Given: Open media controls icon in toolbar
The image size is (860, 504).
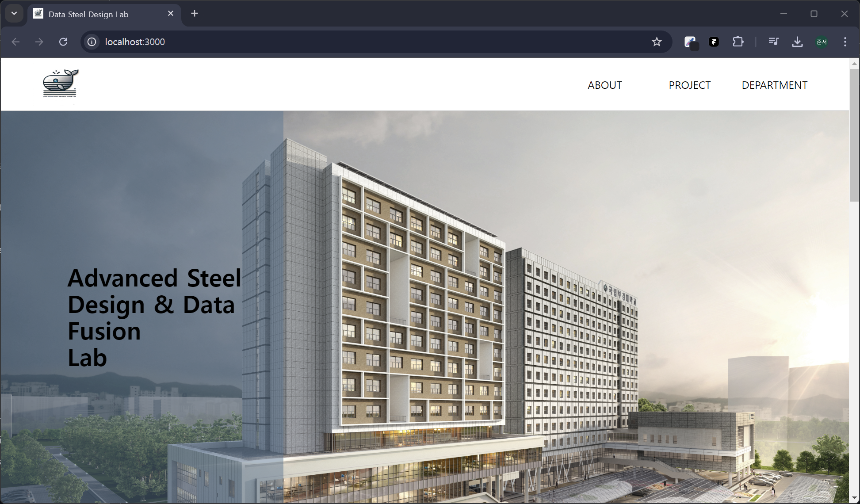Looking at the screenshot, I should click(x=773, y=42).
